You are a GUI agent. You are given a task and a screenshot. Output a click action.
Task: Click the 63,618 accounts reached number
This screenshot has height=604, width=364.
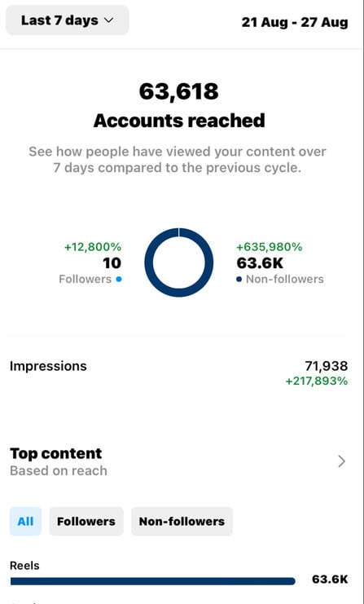[179, 91]
